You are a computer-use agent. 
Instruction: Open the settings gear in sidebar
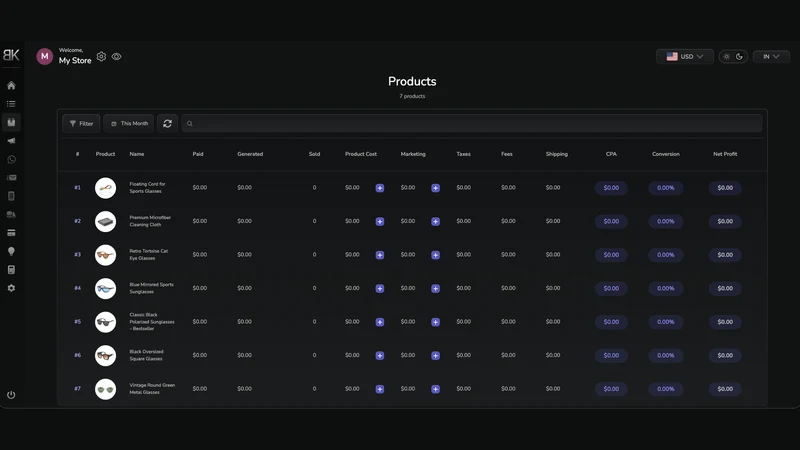click(11, 288)
